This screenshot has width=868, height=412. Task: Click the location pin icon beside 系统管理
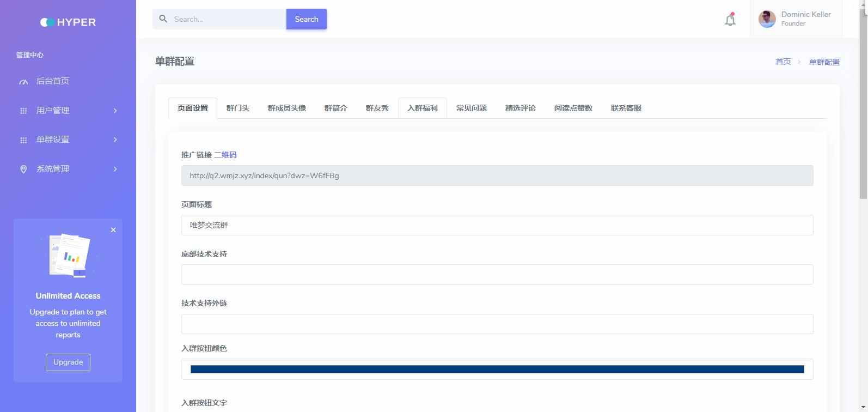[x=23, y=169]
